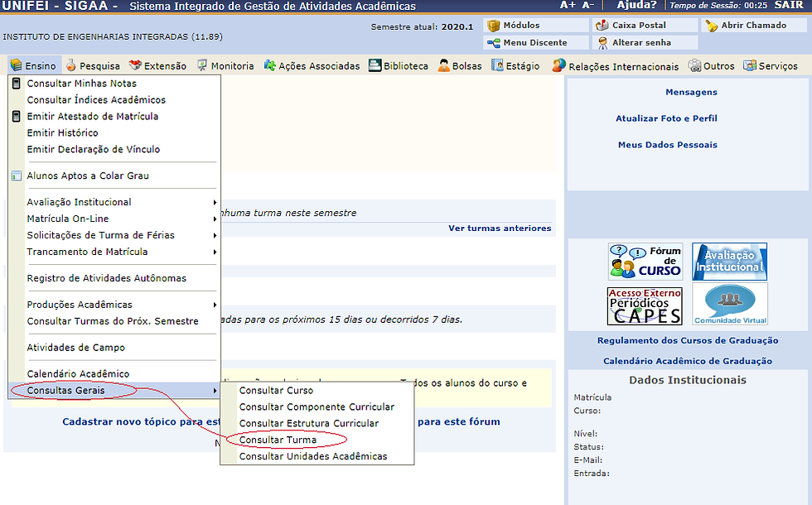Select Consultar Curso in submenu
Viewport: 812px width, 505px height.
pos(276,391)
